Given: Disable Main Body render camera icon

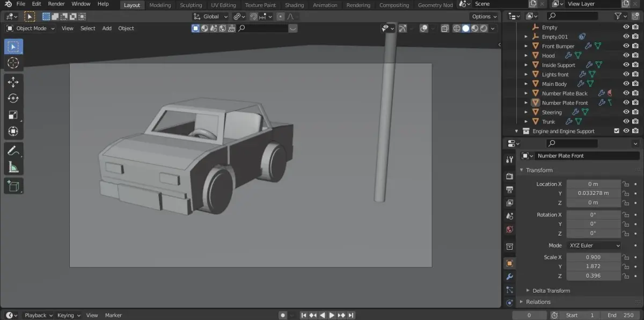Looking at the screenshot, I should [635, 84].
